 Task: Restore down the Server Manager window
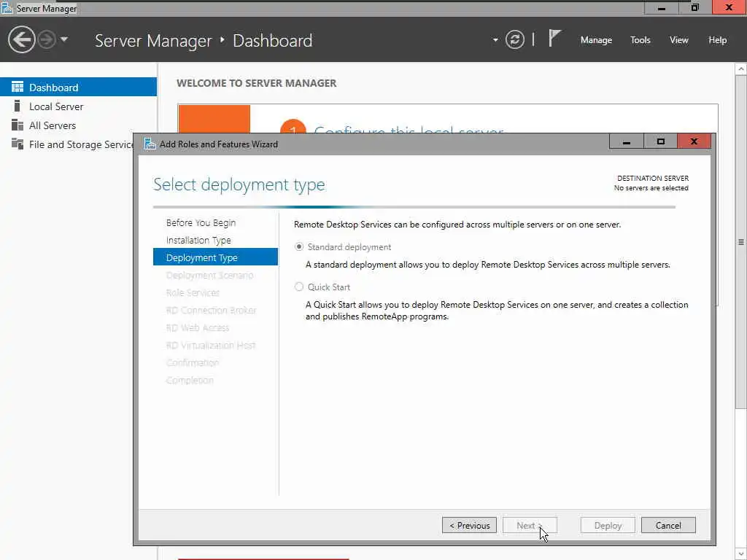pyautogui.click(x=695, y=7)
